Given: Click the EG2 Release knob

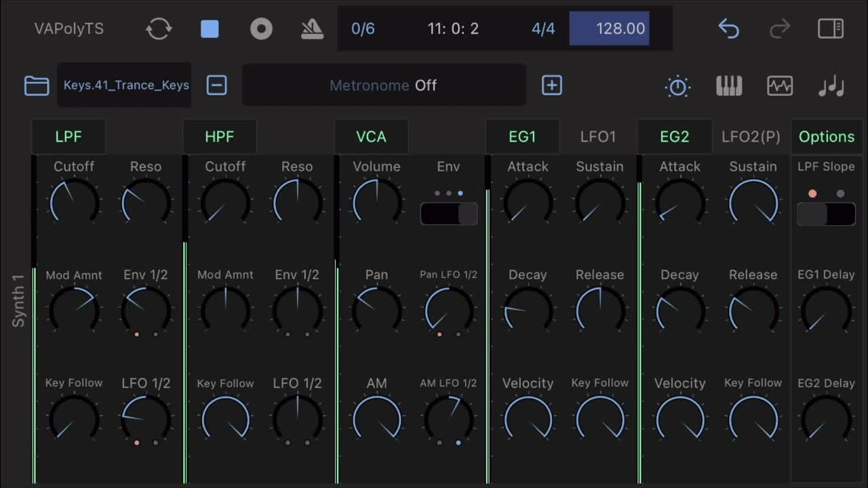Looking at the screenshot, I should [753, 310].
